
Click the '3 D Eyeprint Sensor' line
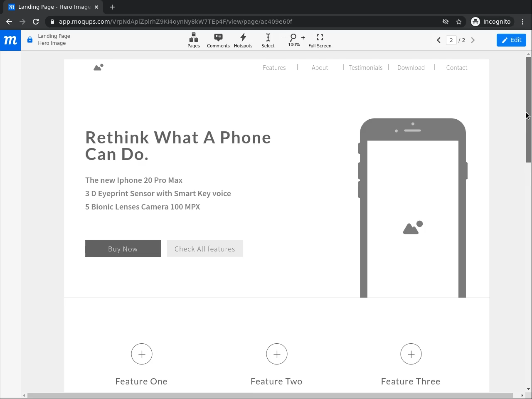tap(158, 193)
